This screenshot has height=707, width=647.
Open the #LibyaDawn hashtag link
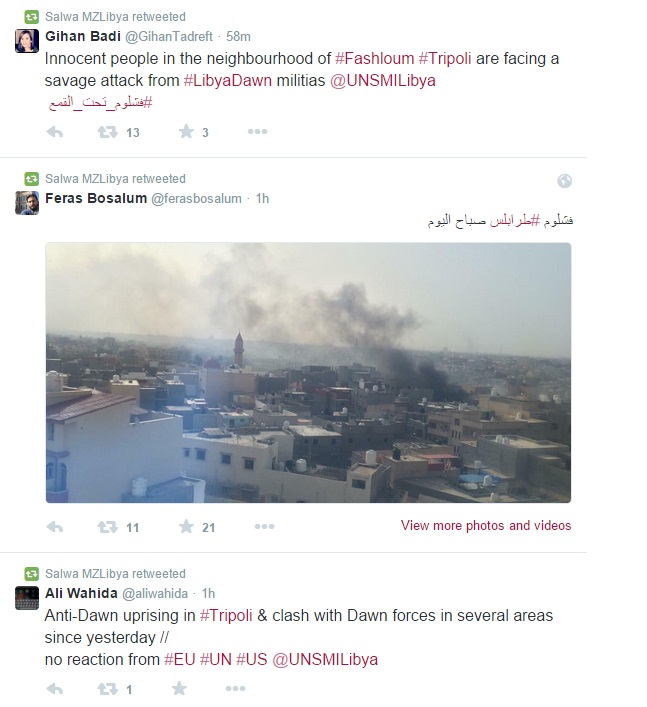pos(228,81)
